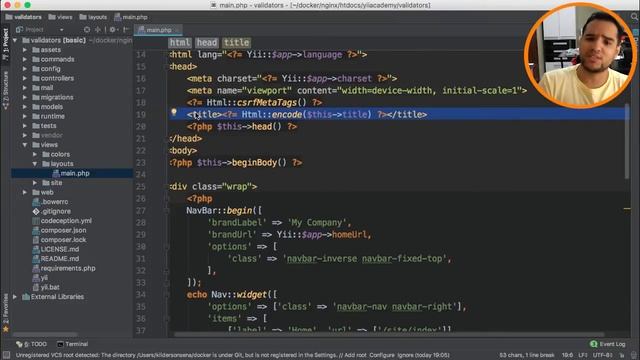The width and height of the screenshot is (640, 360).
Task: Click the main.php breadcrumb in navigation bar
Action: pyautogui.click(x=131, y=17)
